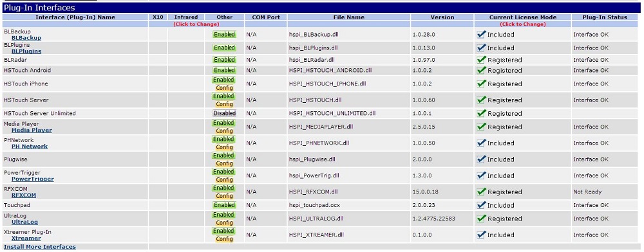This screenshot has height=252, width=644.
Task: Open Config for RFXCOM
Action: coord(224,196)
